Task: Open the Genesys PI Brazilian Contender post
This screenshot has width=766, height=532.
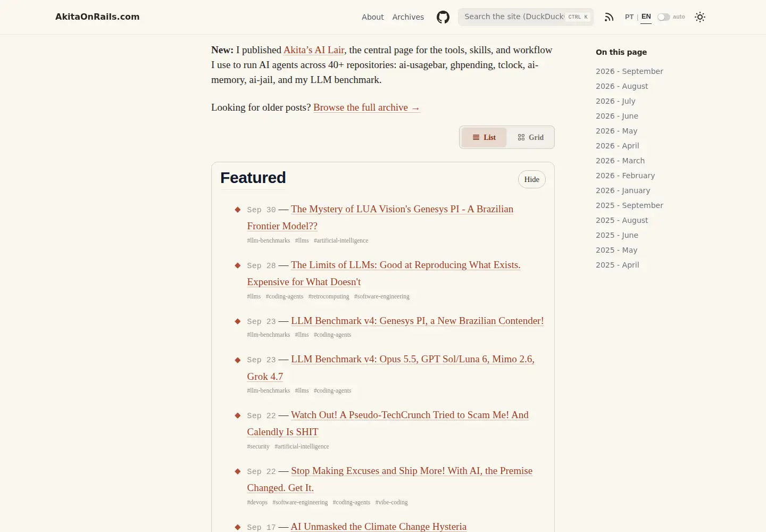Action: pyautogui.click(x=417, y=321)
